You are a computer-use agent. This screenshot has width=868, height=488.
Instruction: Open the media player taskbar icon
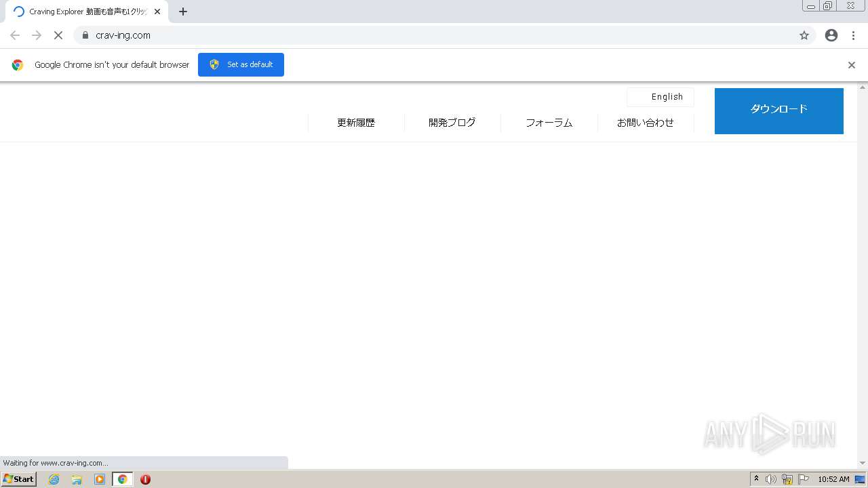100,479
